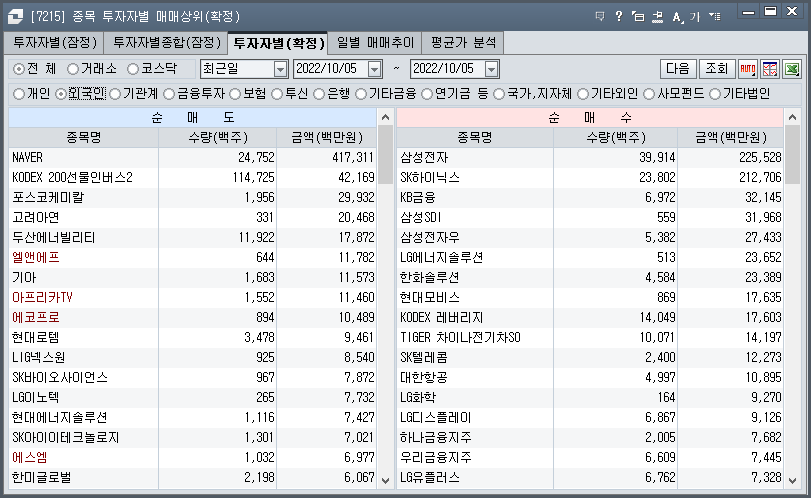This screenshot has height=498, width=811.
Task: Click the 수량(백주) header in the 순매수 table
Action: pyautogui.click(x=615, y=138)
